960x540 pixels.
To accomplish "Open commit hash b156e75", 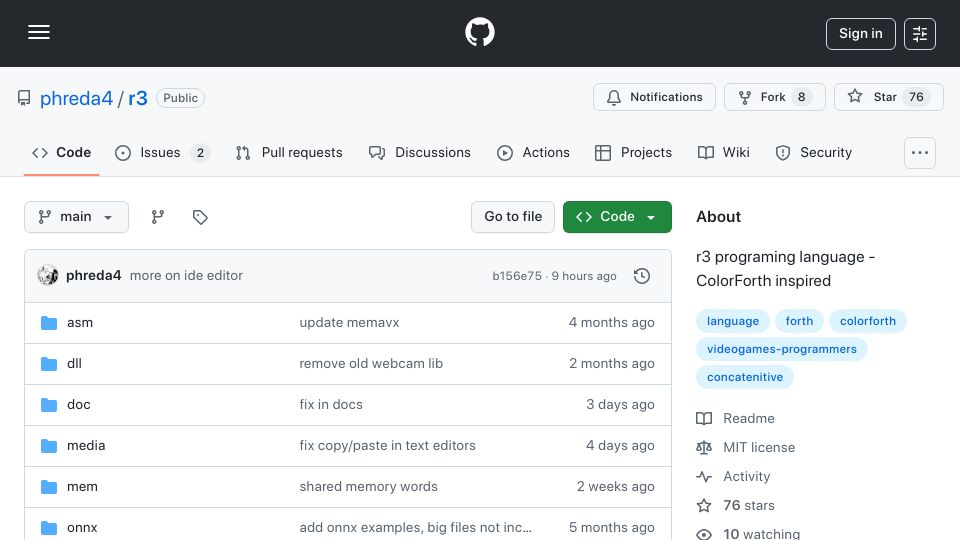I will [x=517, y=276].
